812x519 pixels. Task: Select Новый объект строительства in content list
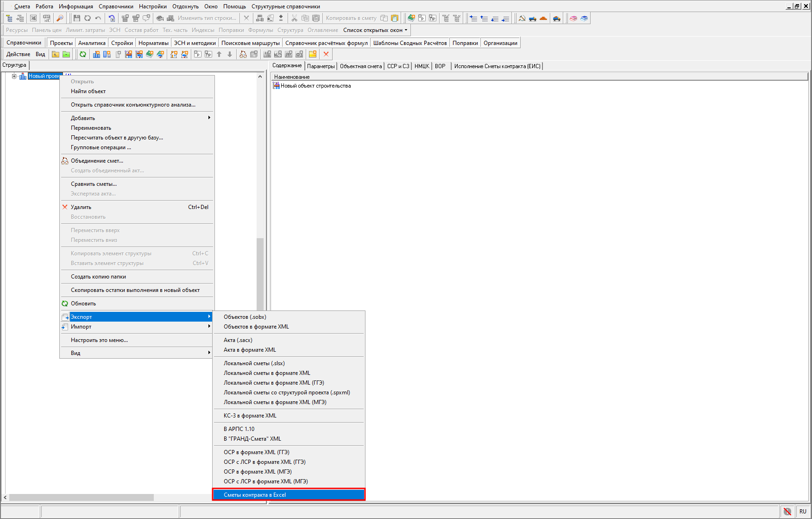pos(315,86)
